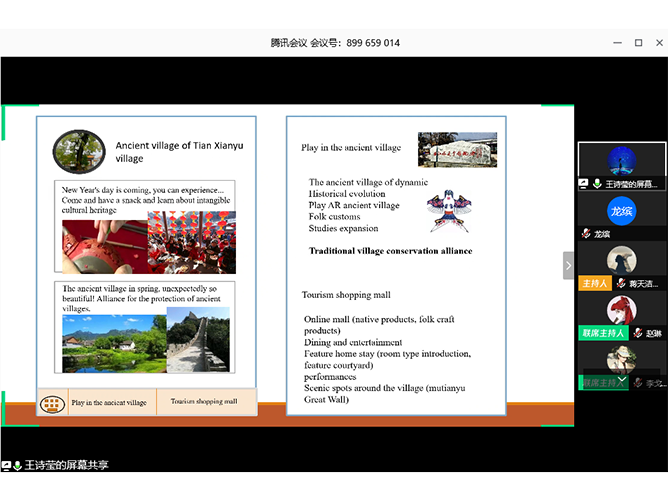
Task: Click the bottom-left green microphone status icon
Action: 17,466
